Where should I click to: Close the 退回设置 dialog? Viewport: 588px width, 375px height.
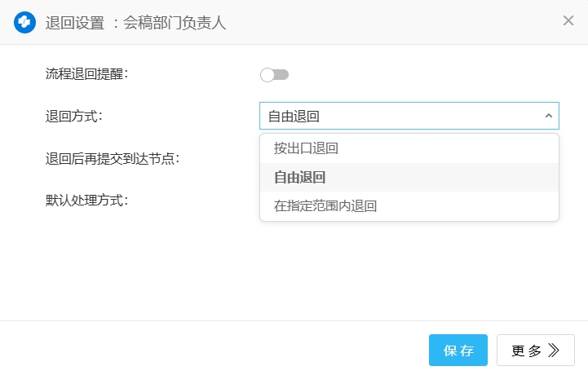pos(568,21)
